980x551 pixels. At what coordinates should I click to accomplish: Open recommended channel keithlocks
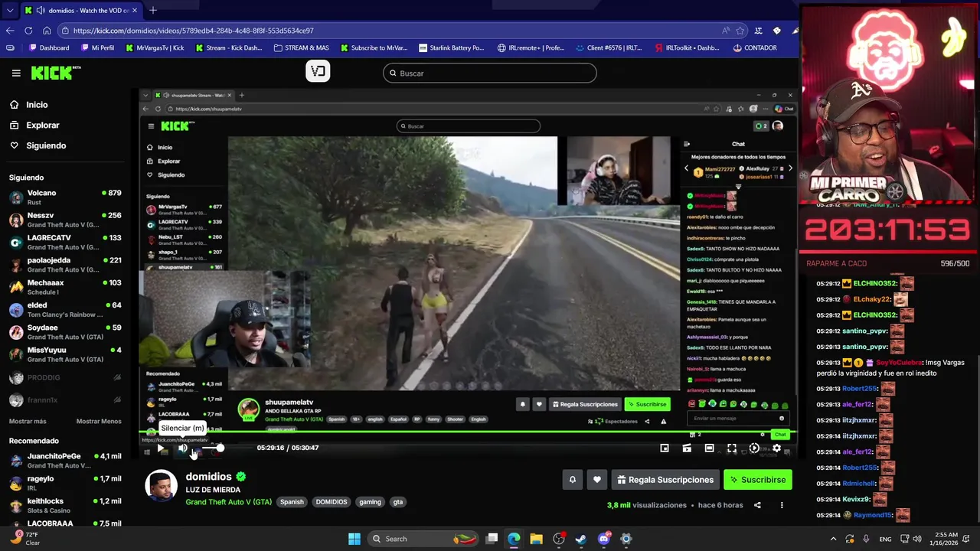coord(65,505)
